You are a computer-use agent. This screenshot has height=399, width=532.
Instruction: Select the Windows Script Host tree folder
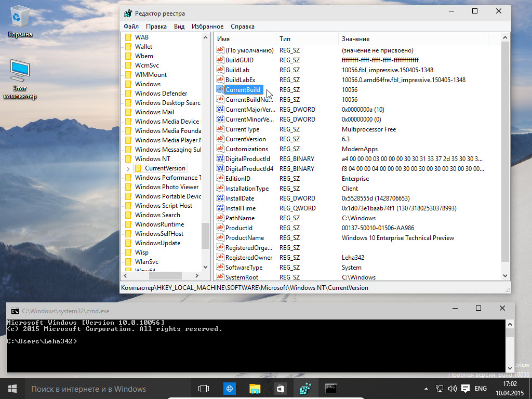point(164,206)
